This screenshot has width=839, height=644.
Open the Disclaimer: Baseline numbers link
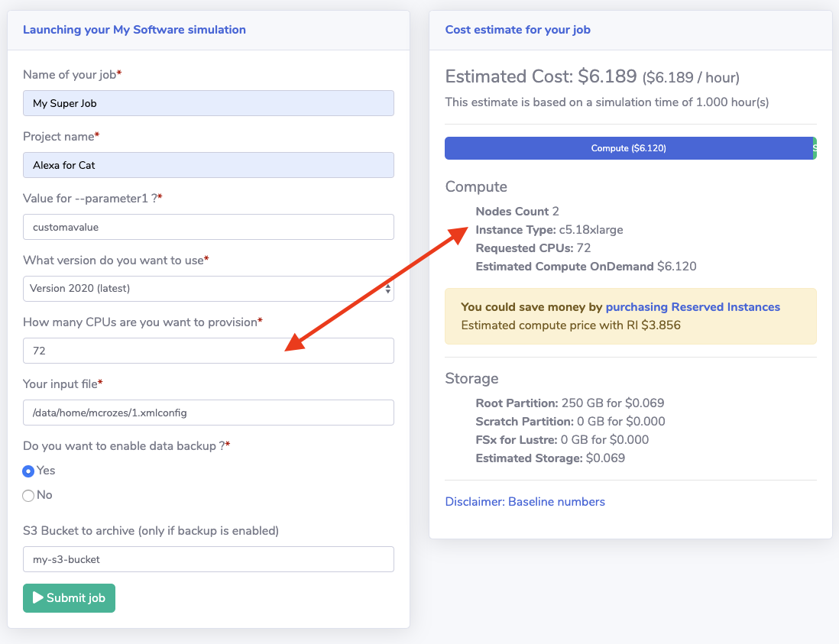coord(525,502)
